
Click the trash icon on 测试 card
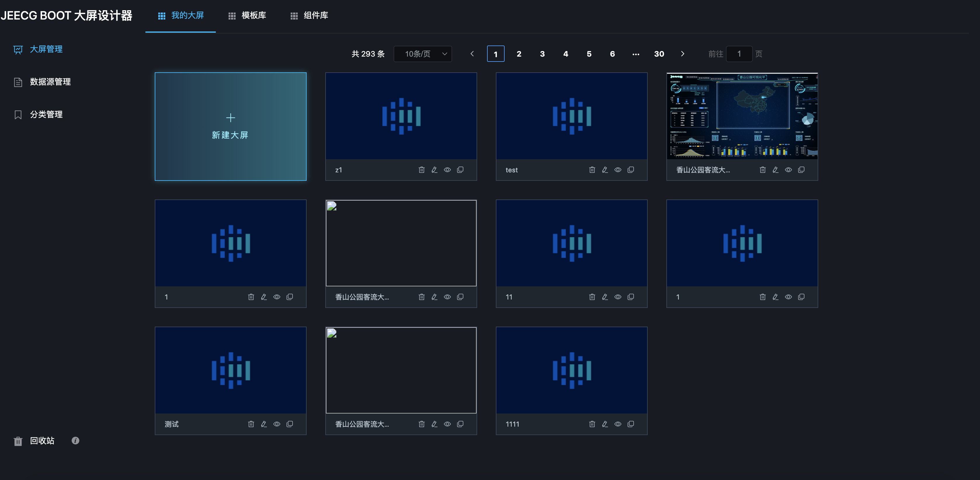pos(251,424)
